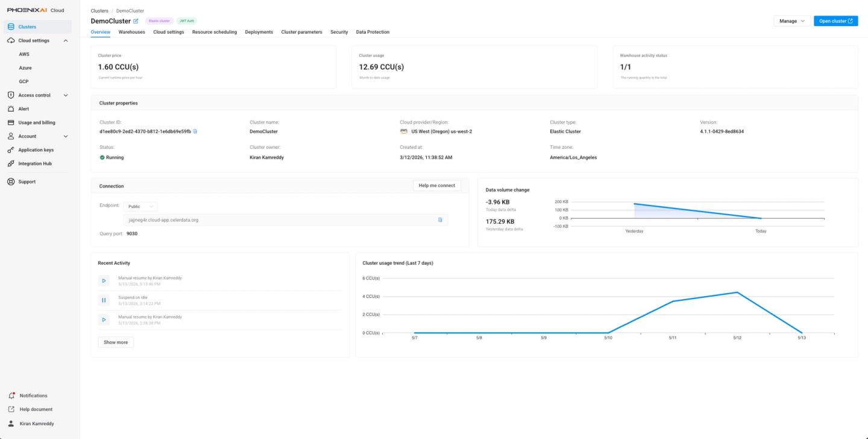This screenshot has height=439, width=868.
Task: Go to the Cluster parameters tab
Action: point(301,32)
